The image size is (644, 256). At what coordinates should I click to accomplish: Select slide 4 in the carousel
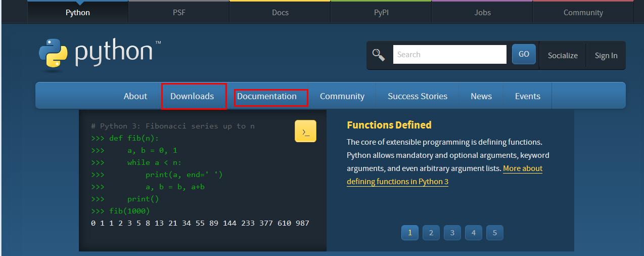474,233
